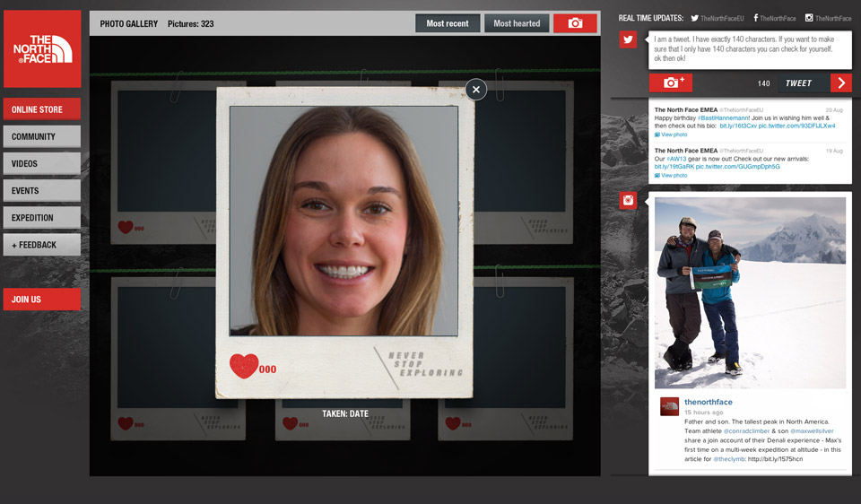The width and height of the screenshot is (861, 504).
Task: Select the top-left gallery photo card
Action: pyautogui.click(x=163, y=162)
